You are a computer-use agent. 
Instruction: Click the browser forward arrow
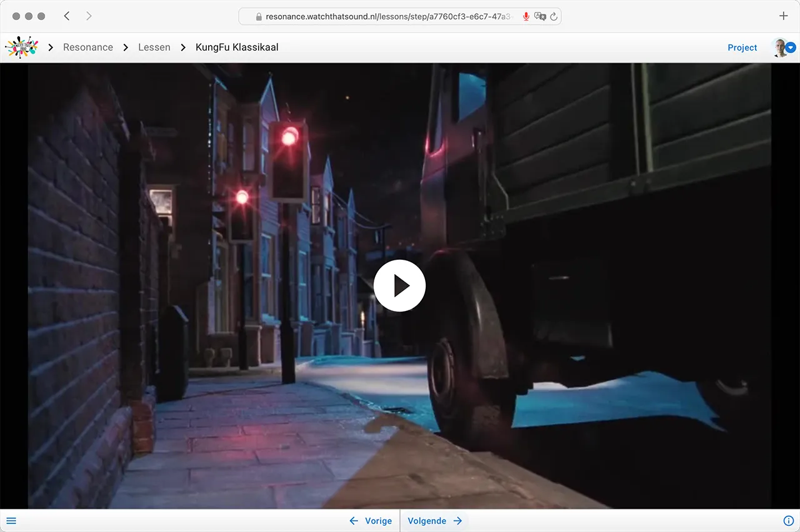[x=89, y=16]
